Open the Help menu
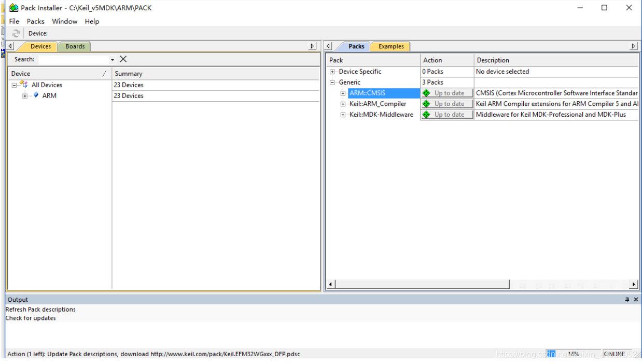 pyautogui.click(x=92, y=21)
